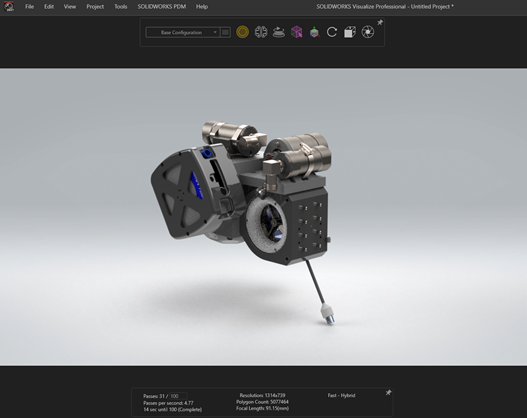Image resolution: width=527 pixels, height=418 pixels.
Task: Open the View menu
Action: (70, 6)
